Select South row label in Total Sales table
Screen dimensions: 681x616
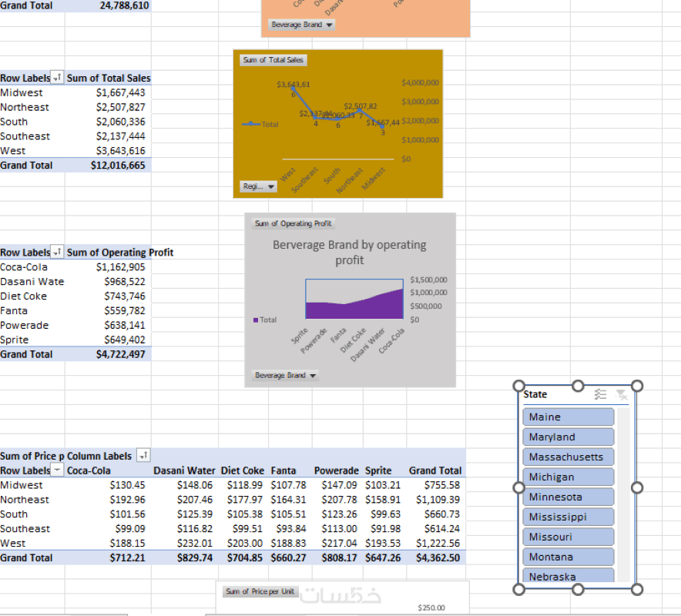(x=32, y=122)
